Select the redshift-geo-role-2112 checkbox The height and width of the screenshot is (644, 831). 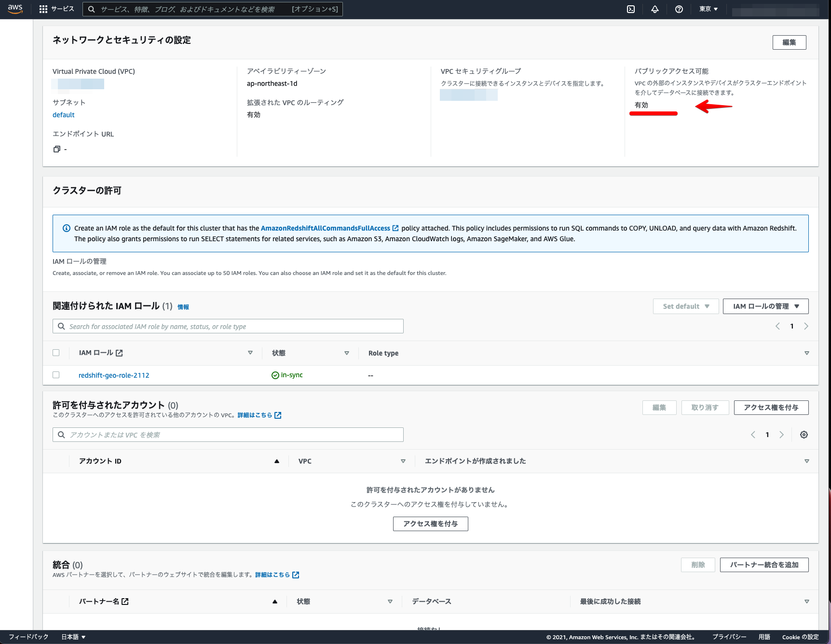click(x=56, y=375)
